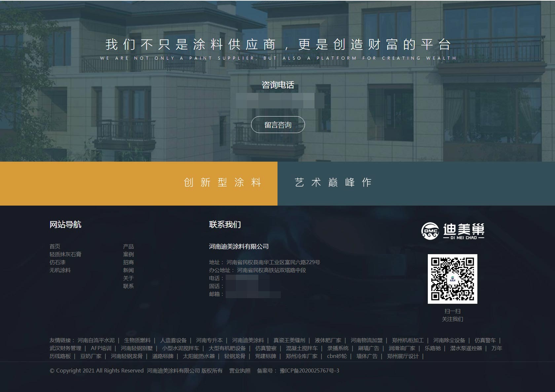Image resolution: width=555 pixels, height=392 pixels.
Task: Open friend link 仿真警察
Action: point(266,348)
